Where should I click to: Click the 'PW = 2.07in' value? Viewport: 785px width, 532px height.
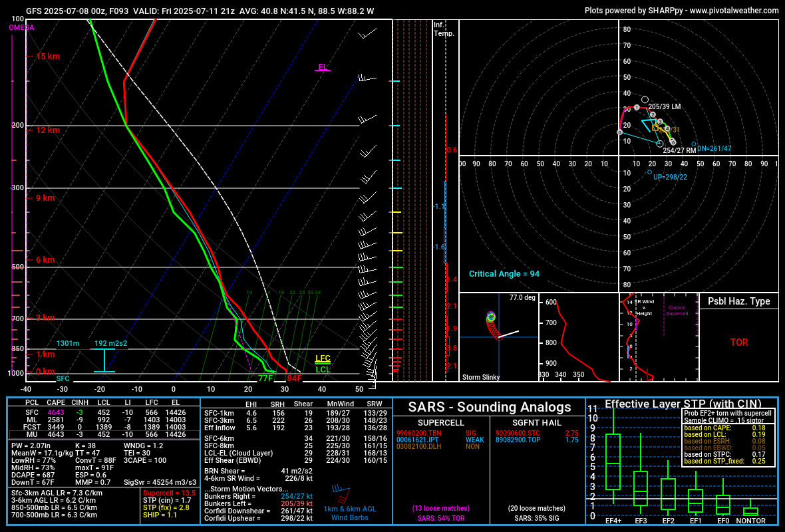(31, 446)
